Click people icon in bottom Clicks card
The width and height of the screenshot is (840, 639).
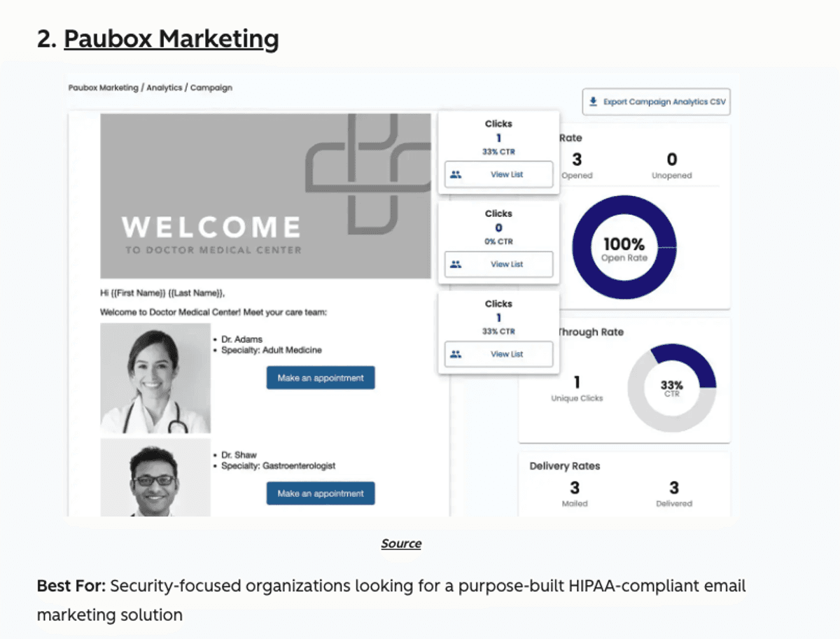(456, 354)
